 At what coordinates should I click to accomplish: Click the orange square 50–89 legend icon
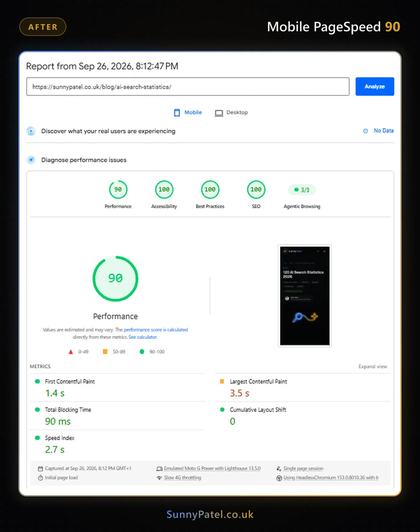tap(105, 352)
